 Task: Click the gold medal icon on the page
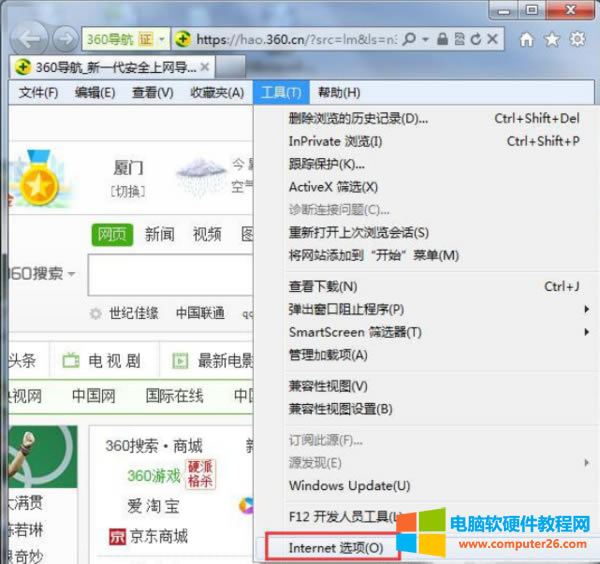pyautogui.click(x=39, y=178)
